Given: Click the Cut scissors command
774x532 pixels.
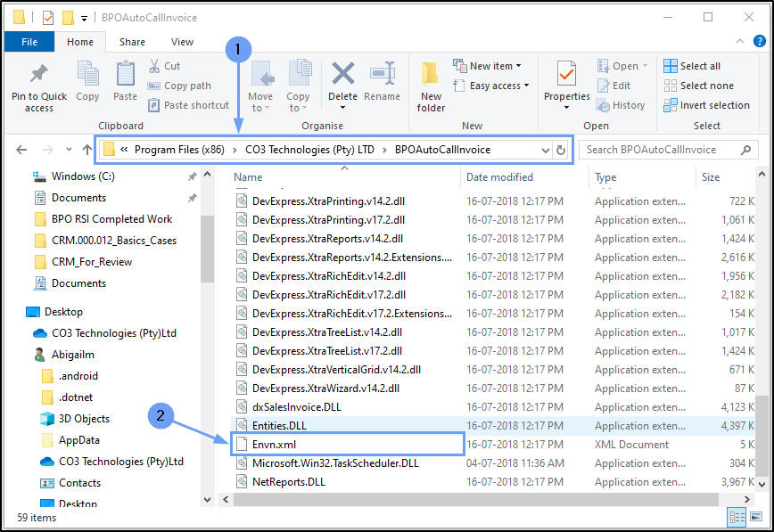Looking at the screenshot, I should (164, 66).
